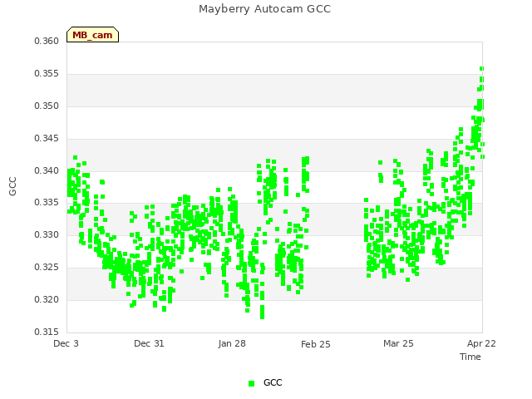Click the Apr 22 x-axis label

(481, 343)
